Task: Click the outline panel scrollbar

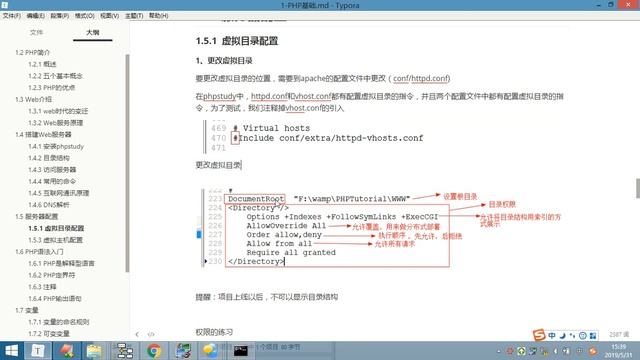Action: point(127,163)
